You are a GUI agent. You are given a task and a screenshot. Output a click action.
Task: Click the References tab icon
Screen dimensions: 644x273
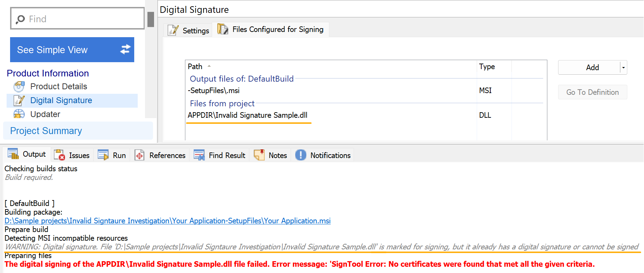(x=139, y=155)
